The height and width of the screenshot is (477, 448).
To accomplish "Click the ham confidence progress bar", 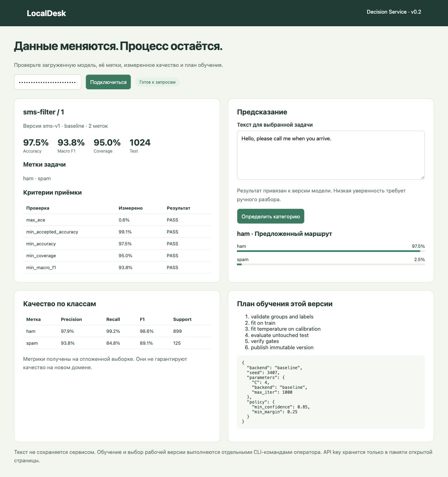I will click(x=331, y=251).
